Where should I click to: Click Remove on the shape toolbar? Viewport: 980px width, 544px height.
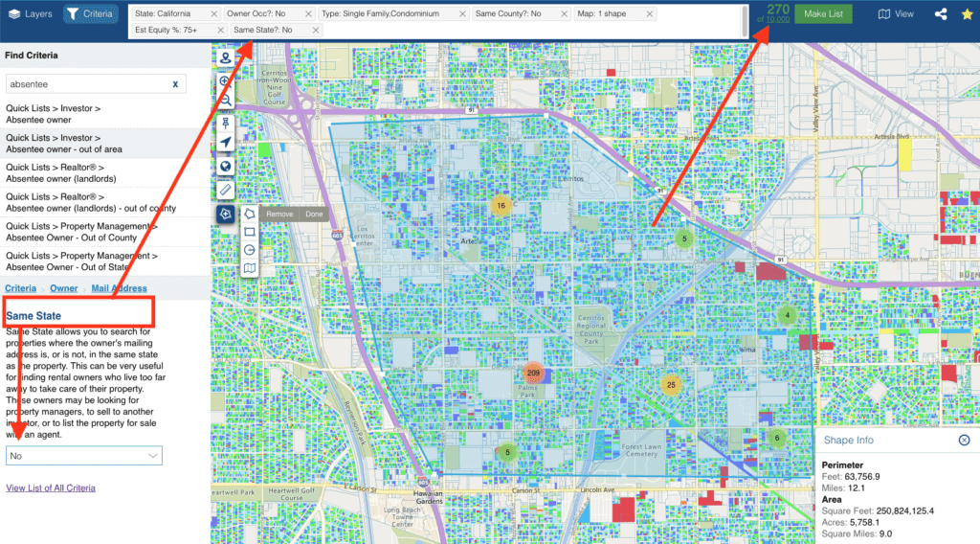pyautogui.click(x=279, y=214)
